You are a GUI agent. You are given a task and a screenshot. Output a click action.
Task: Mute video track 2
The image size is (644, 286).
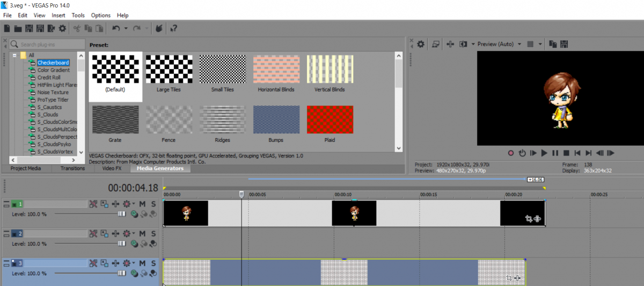142,233
